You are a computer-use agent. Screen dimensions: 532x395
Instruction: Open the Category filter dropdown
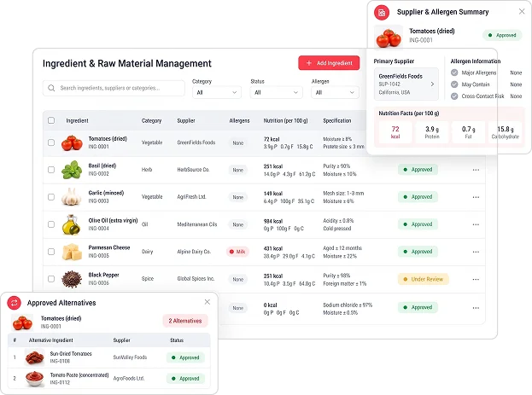pyautogui.click(x=216, y=92)
